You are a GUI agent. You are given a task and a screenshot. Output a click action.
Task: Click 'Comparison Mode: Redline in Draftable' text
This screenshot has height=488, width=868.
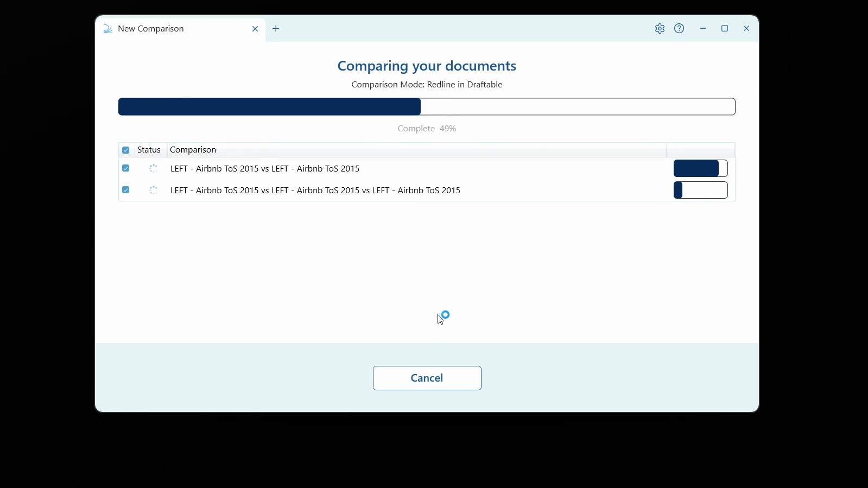[x=427, y=85]
